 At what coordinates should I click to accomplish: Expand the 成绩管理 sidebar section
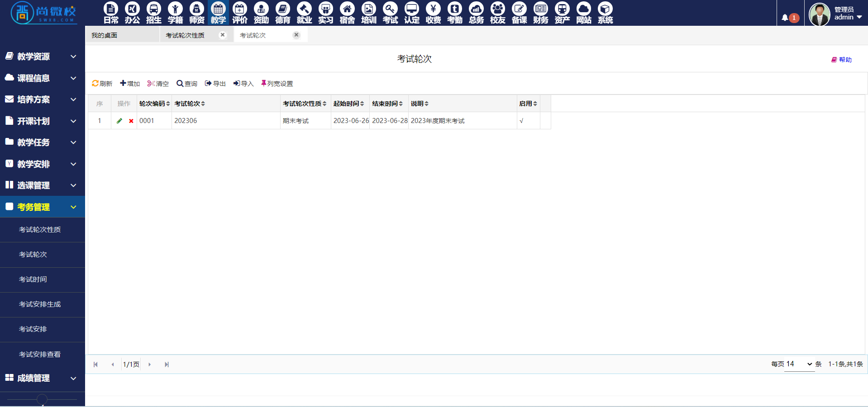click(43, 378)
